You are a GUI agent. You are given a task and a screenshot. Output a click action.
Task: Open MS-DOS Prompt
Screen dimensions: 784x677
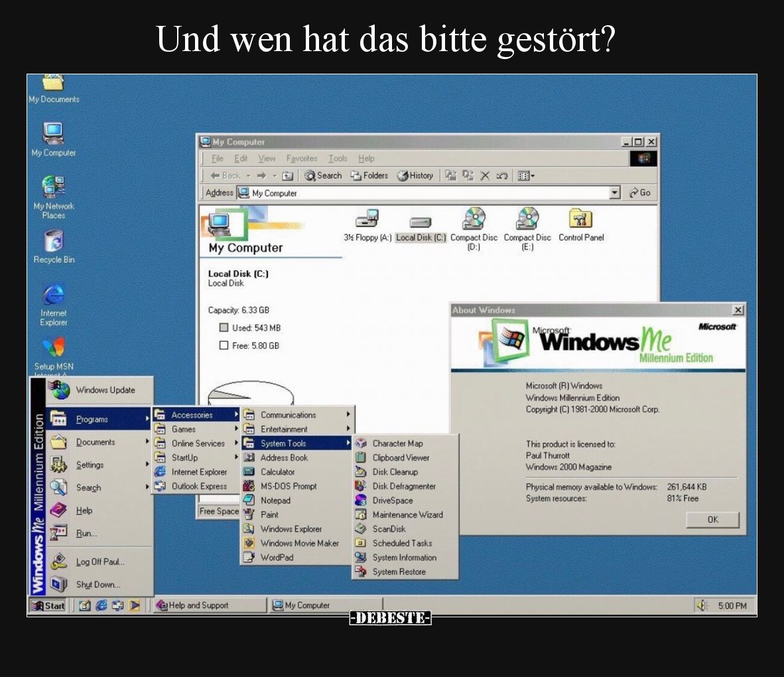tap(296, 487)
